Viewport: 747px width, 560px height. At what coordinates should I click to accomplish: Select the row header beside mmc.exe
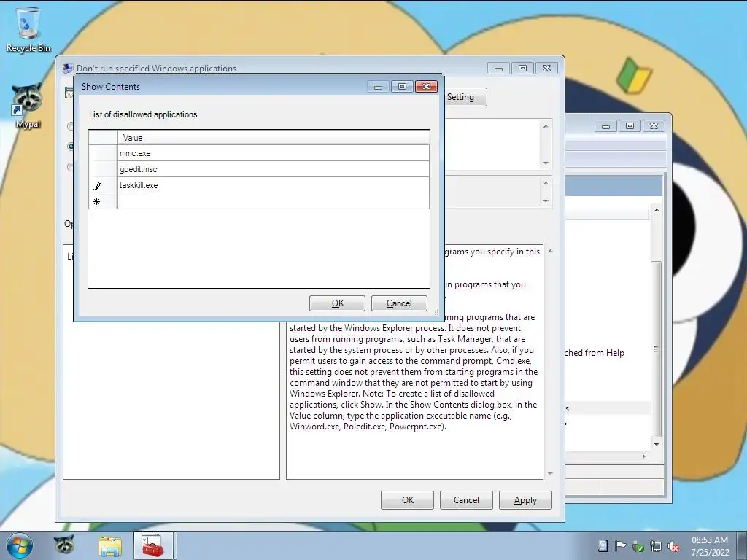[103, 153]
